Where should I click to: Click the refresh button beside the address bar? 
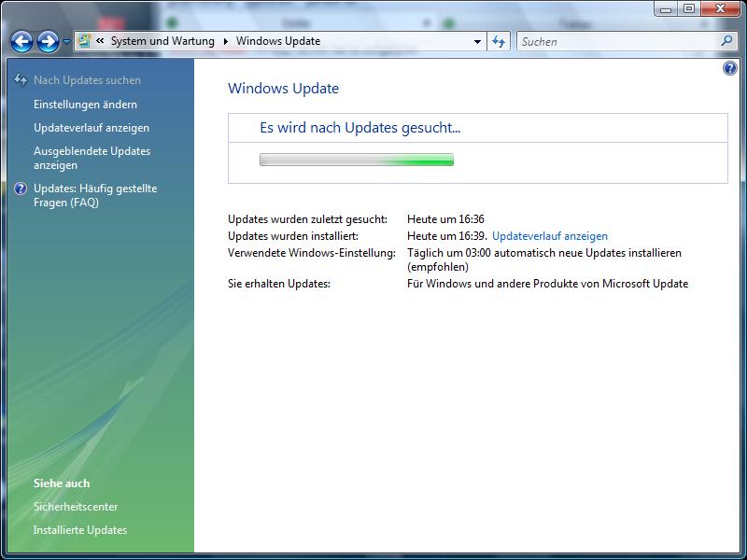pyautogui.click(x=499, y=41)
